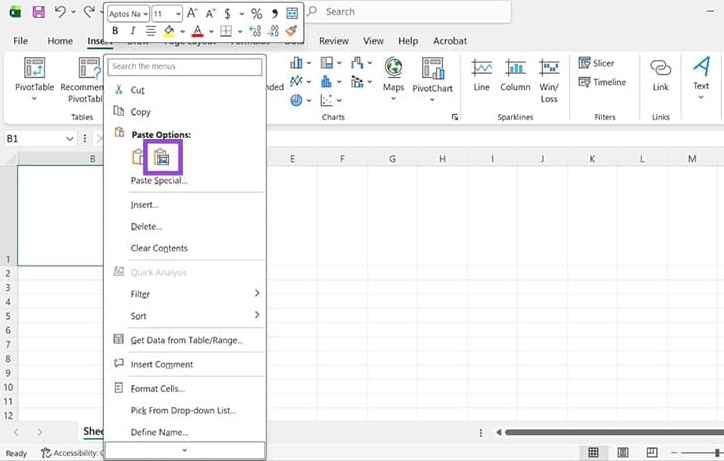Expand the context menu bottom chevron
Image resolution: width=724 pixels, height=461 pixels.
[x=185, y=450]
